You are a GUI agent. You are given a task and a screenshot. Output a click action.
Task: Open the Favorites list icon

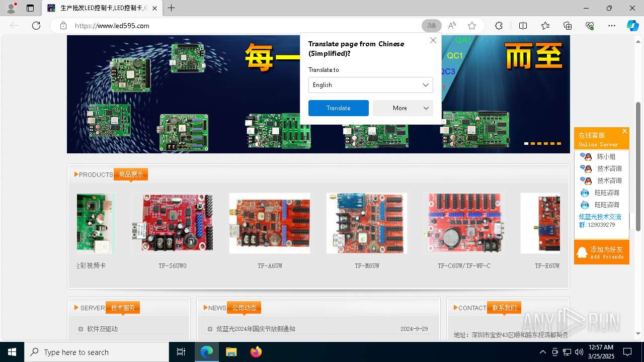545,26
